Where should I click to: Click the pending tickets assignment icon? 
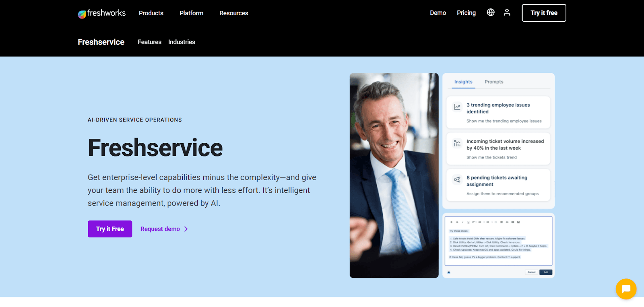[457, 180]
